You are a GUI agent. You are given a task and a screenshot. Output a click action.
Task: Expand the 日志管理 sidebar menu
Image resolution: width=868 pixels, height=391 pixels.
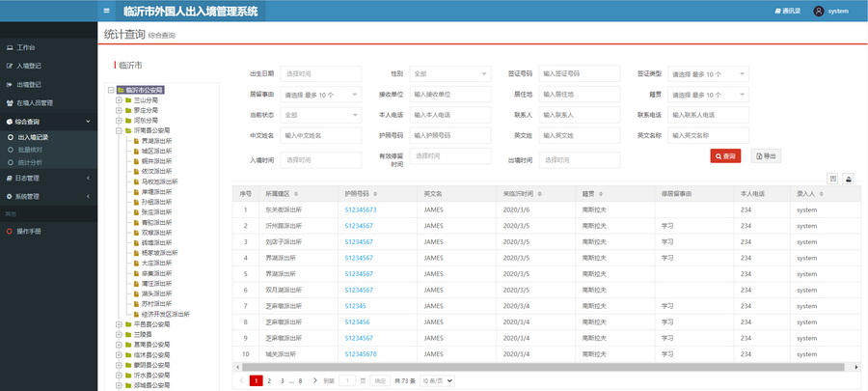click(x=49, y=179)
